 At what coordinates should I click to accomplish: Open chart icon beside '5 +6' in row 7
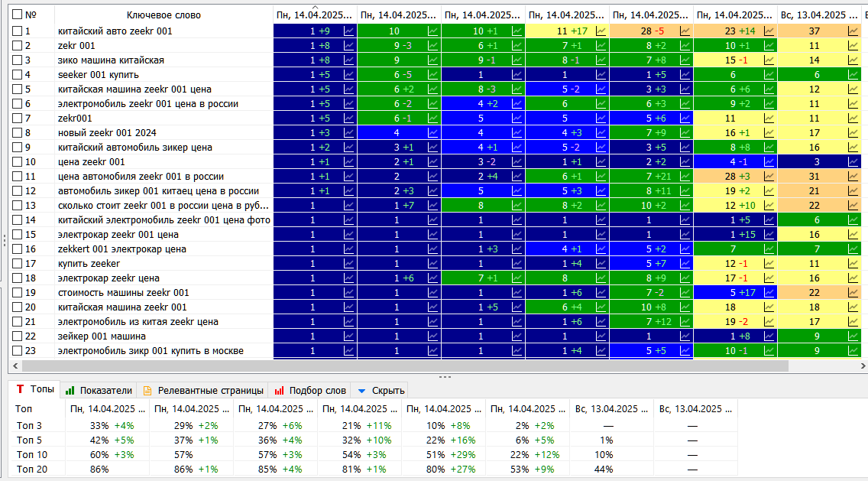pyautogui.click(x=685, y=118)
